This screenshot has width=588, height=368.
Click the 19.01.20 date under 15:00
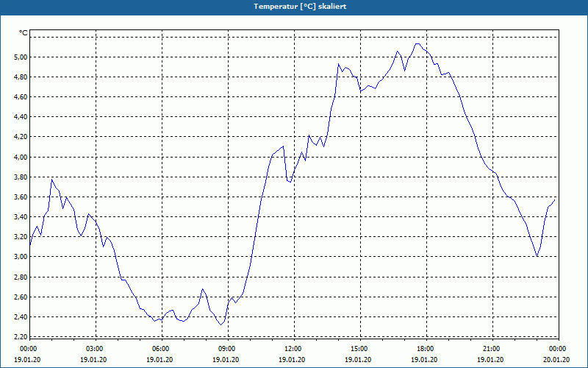(358, 360)
